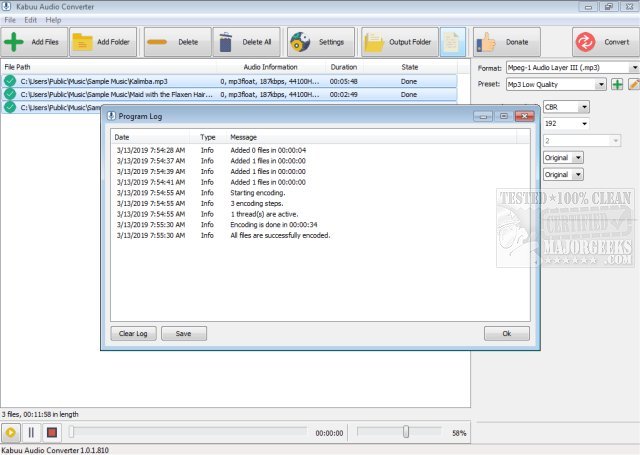
Task: Click the document icon beside Output Folder
Action: (x=452, y=42)
